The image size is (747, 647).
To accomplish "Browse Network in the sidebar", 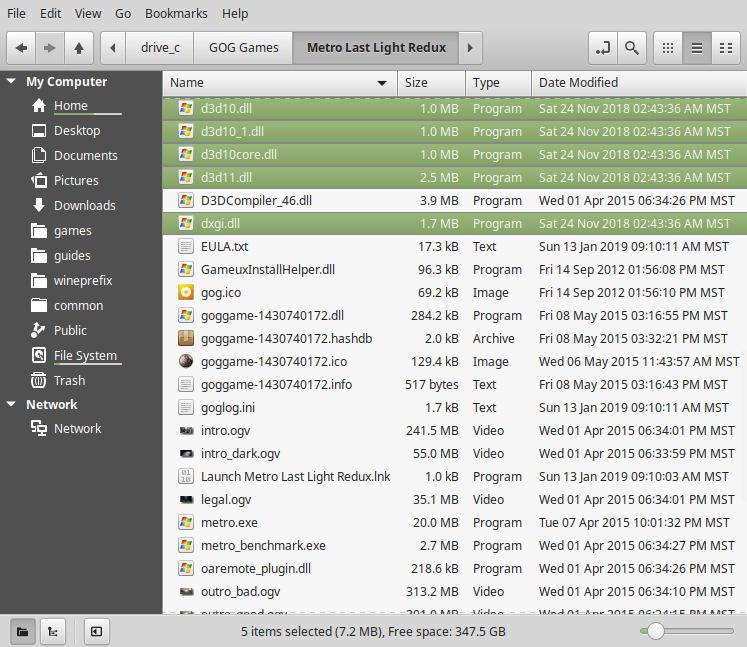I will click(77, 428).
